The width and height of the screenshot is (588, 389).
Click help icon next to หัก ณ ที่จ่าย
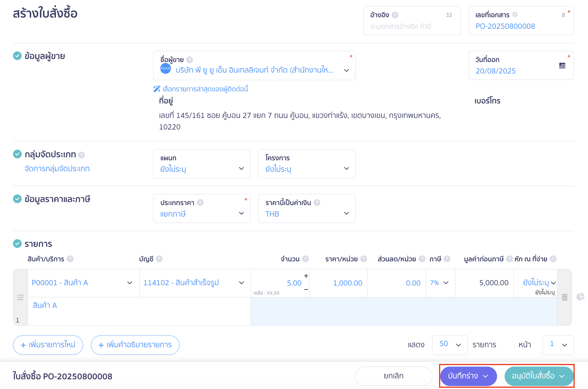tap(553, 259)
